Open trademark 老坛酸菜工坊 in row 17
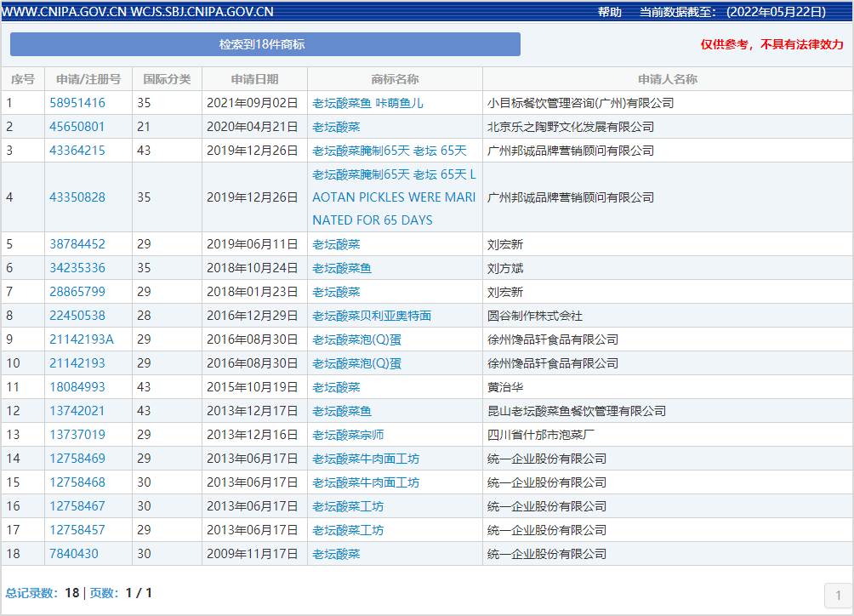Image resolution: width=854 pixels, height=616 pixels. click(x=348, y=530)
